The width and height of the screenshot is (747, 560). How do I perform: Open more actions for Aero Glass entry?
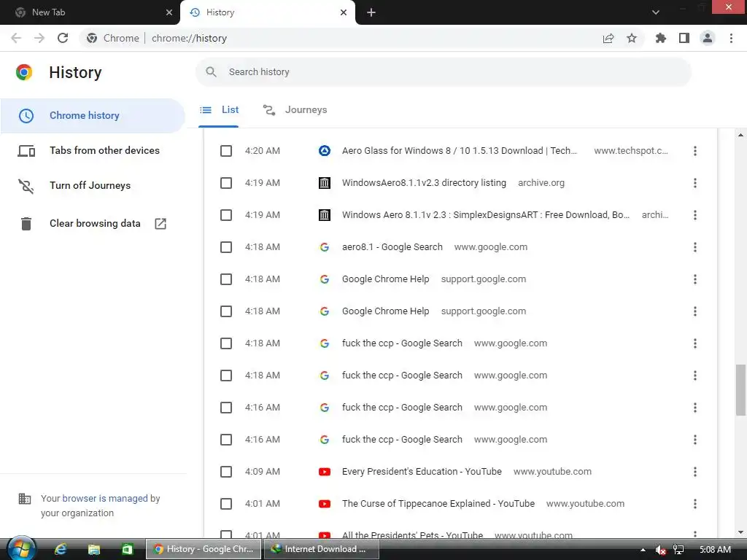pos(695,151)
